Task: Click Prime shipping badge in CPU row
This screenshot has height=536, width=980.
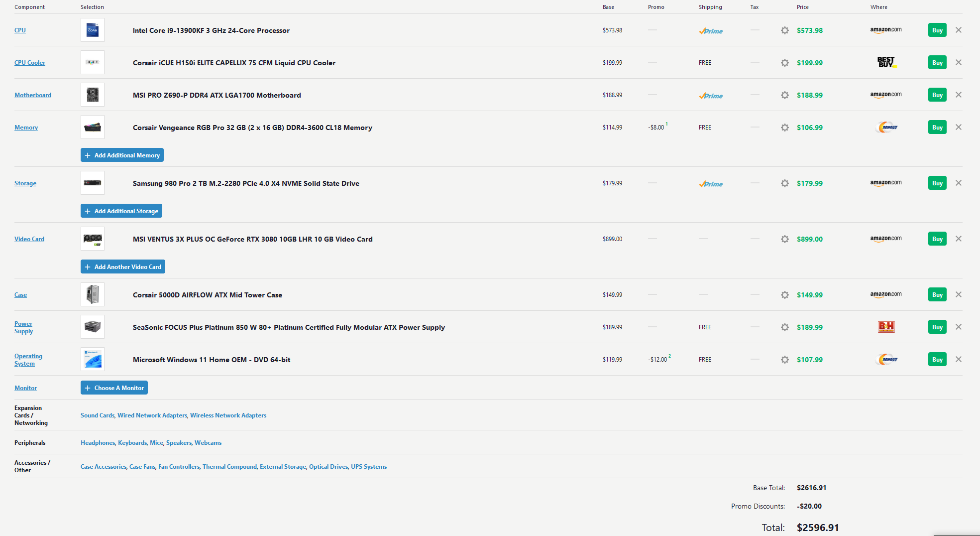Action: [711, 31]
